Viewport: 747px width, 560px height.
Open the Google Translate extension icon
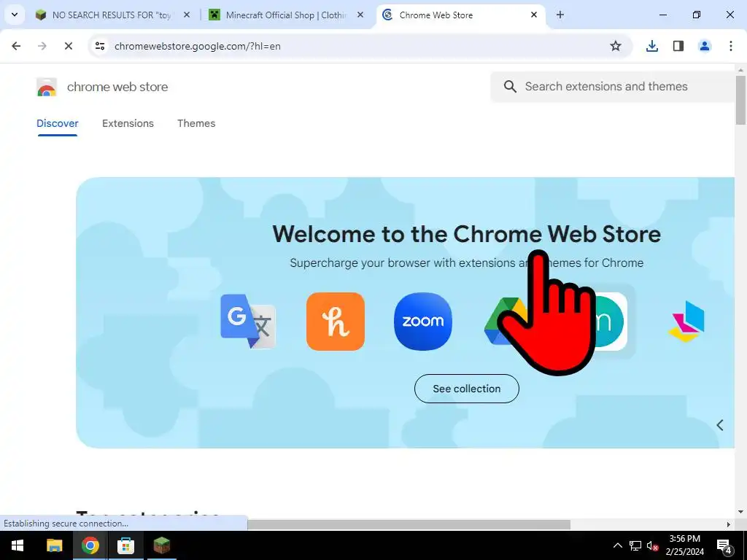point(248,322)
